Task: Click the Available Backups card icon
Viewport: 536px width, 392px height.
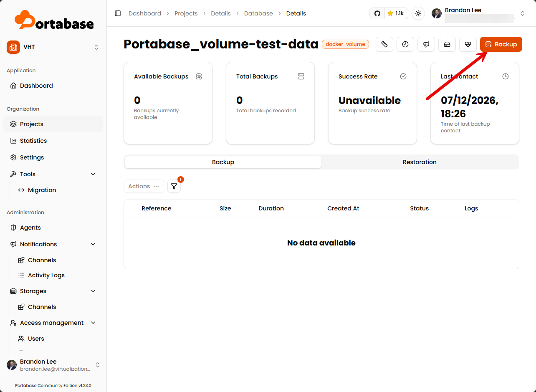Action: click(x=199, y=76)
